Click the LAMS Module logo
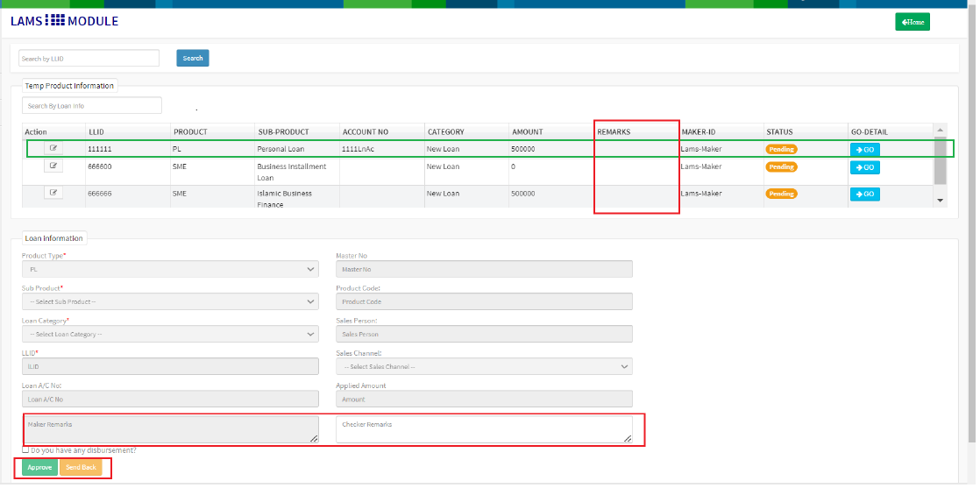 click(x=64, y=21)
